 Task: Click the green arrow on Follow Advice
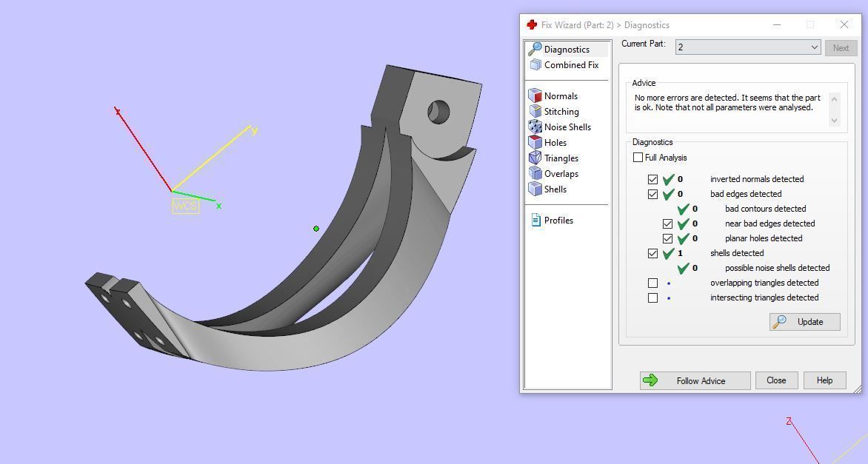tap(650, 380)
